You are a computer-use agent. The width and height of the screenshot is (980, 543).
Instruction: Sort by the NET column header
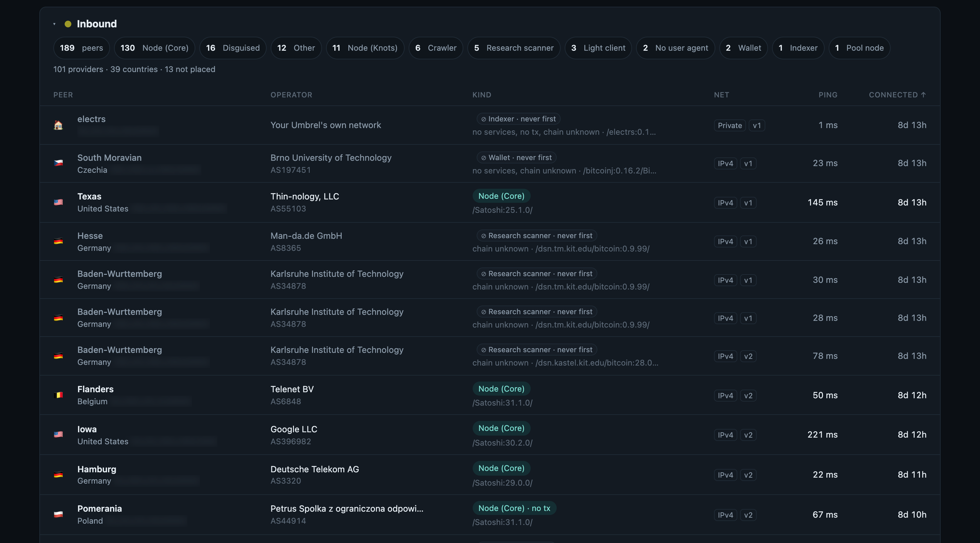pos(721,95)
